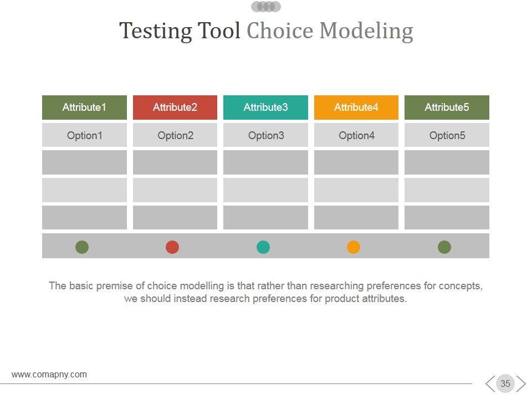Select the Option3 cell
This screenshot has height=399, width=532.
coord(265,135)
